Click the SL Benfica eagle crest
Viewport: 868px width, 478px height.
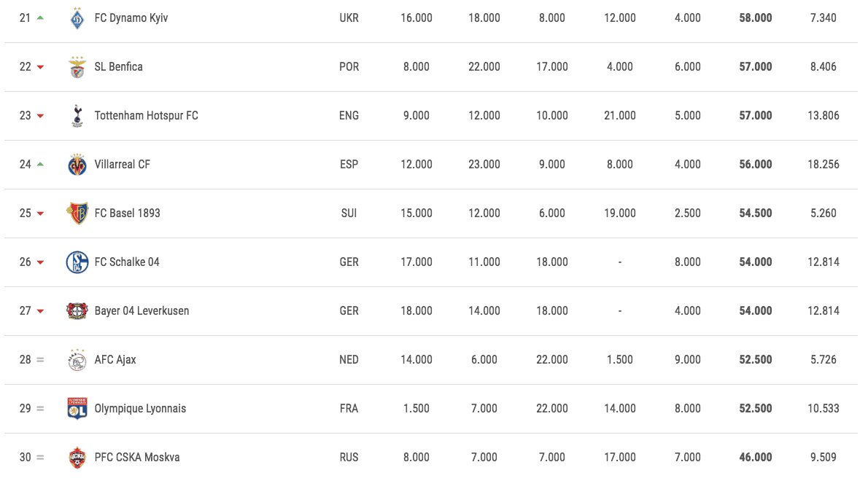77,67
